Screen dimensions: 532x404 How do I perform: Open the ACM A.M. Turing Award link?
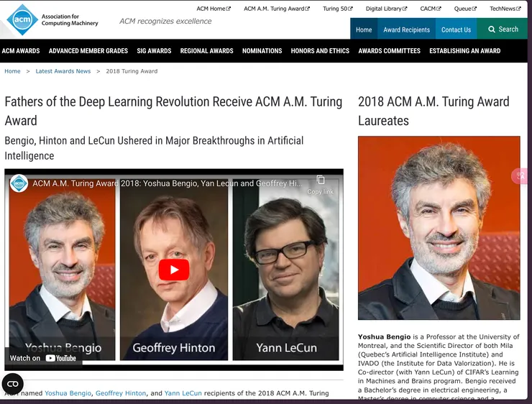click(277, 9)
